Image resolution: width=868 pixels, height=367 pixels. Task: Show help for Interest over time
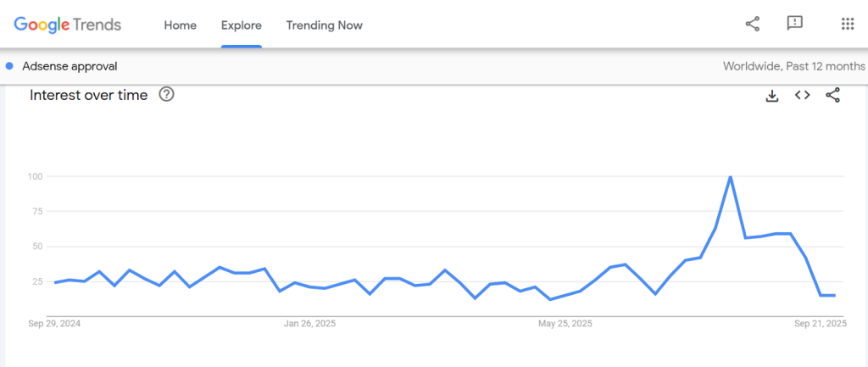point(167,95)
